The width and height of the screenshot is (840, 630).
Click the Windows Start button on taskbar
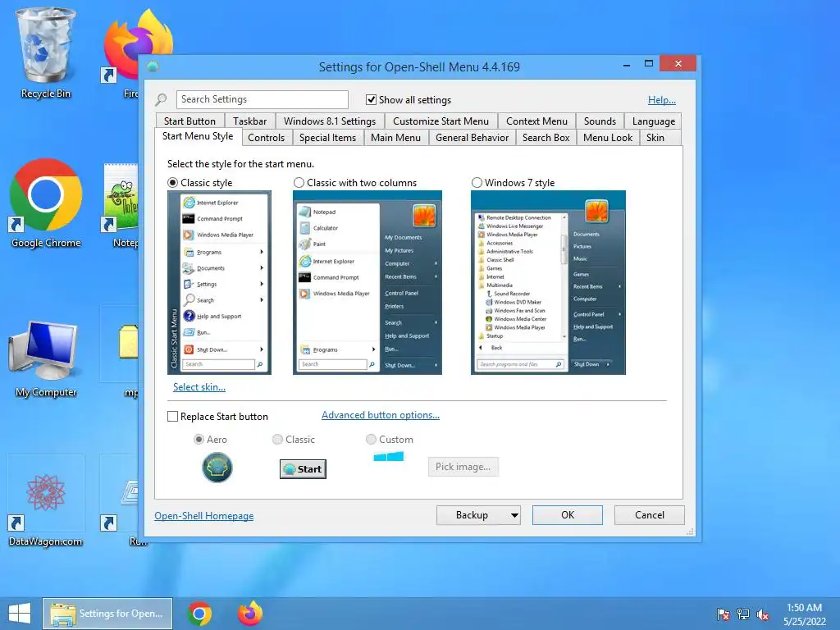(x=20, y=614)
